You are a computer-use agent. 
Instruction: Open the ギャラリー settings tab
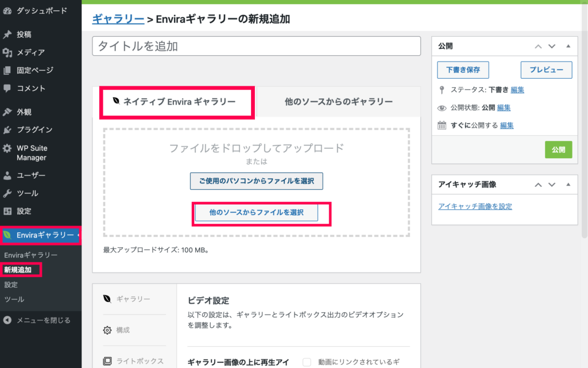pos(134,299)
